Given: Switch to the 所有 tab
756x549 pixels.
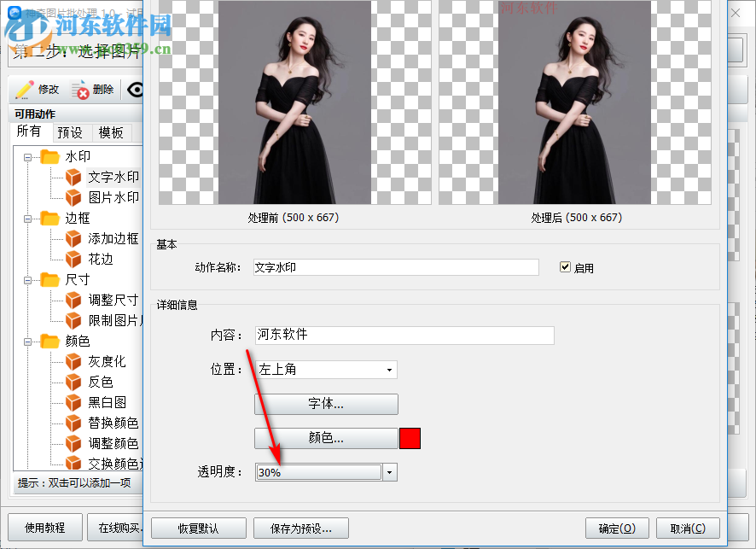Looking at the screenshot, I should (29, 131).
